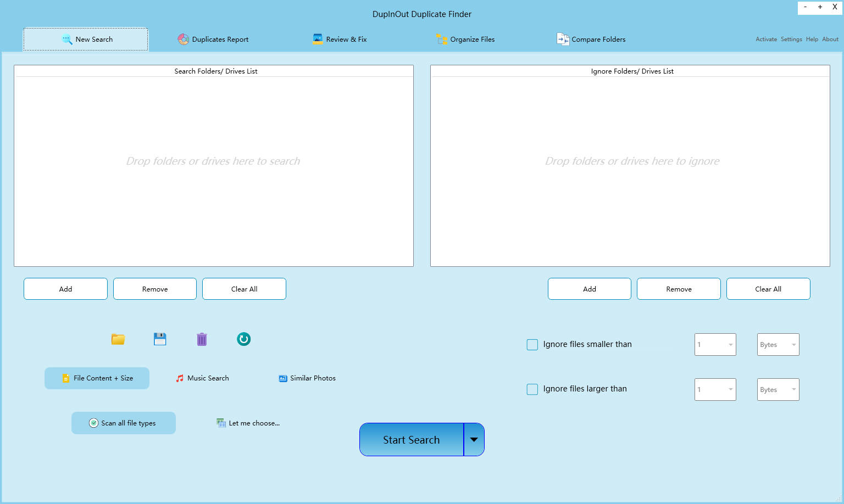This screenshot has width=844, height=504.
Task: Open the Organize Files tab
Action: click(465, 40)
